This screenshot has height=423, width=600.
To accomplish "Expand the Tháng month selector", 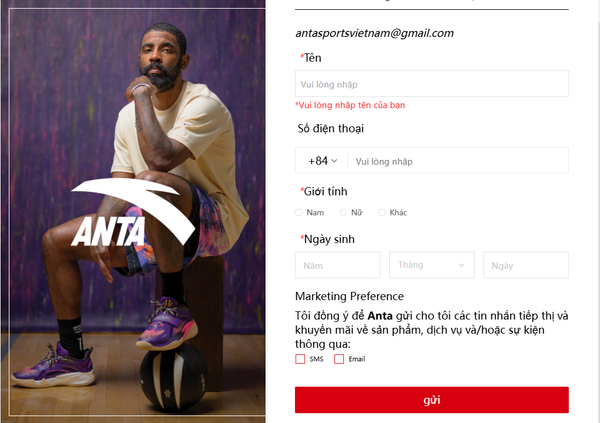I will (x=432, y=265).
